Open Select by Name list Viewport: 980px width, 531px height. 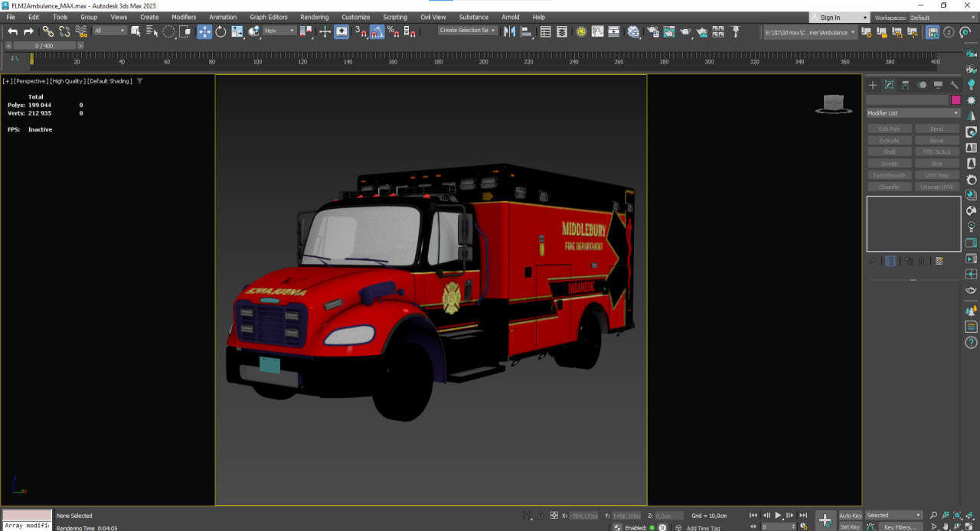tap(152, 31)
